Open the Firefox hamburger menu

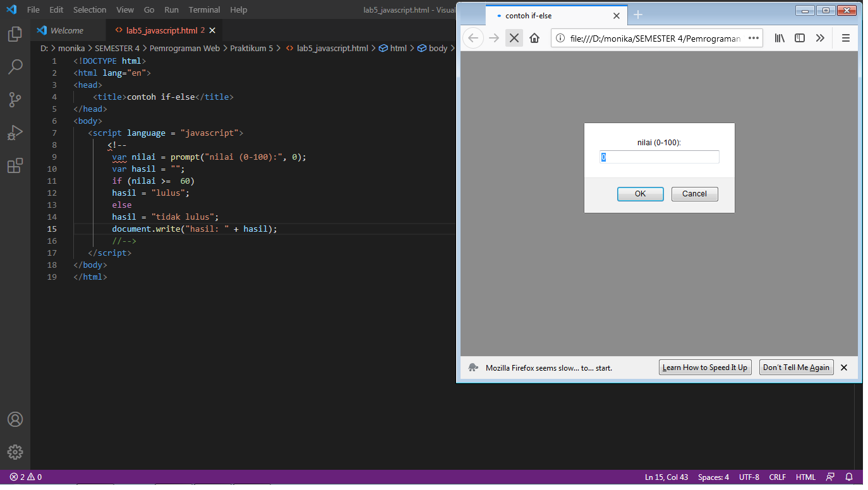846,38
